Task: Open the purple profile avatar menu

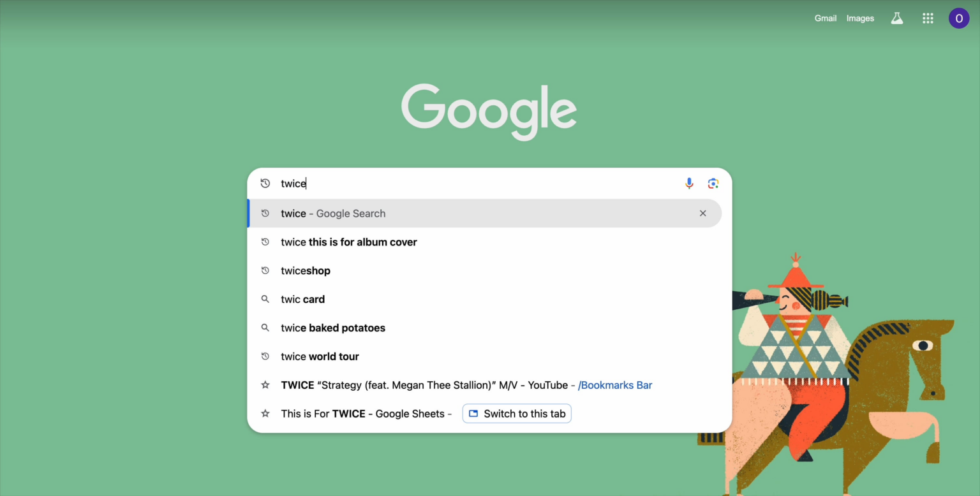Action: point(959,18)
